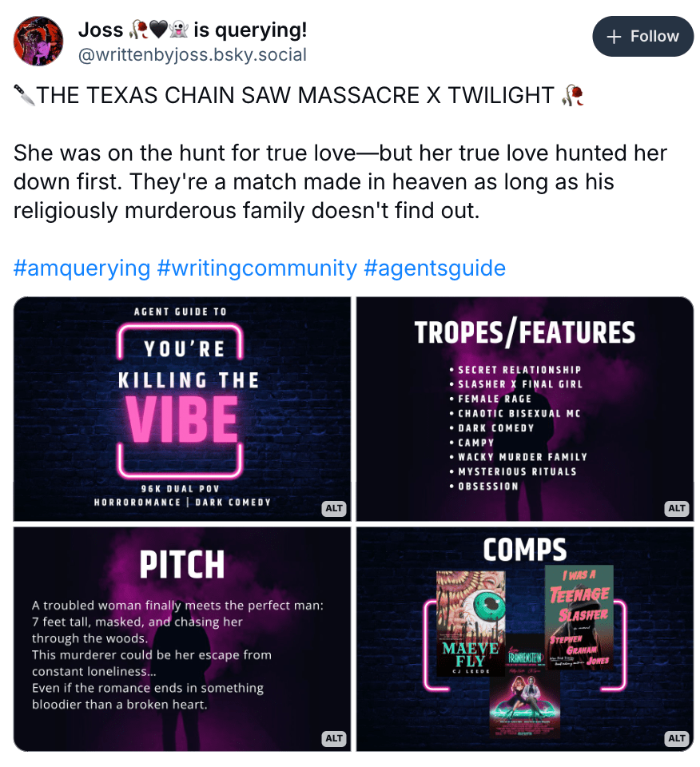Image resolution: width=700 pixels, height=767 pixels.
Task: Show ALT text for the Comps image
Action: pos(677,738)
